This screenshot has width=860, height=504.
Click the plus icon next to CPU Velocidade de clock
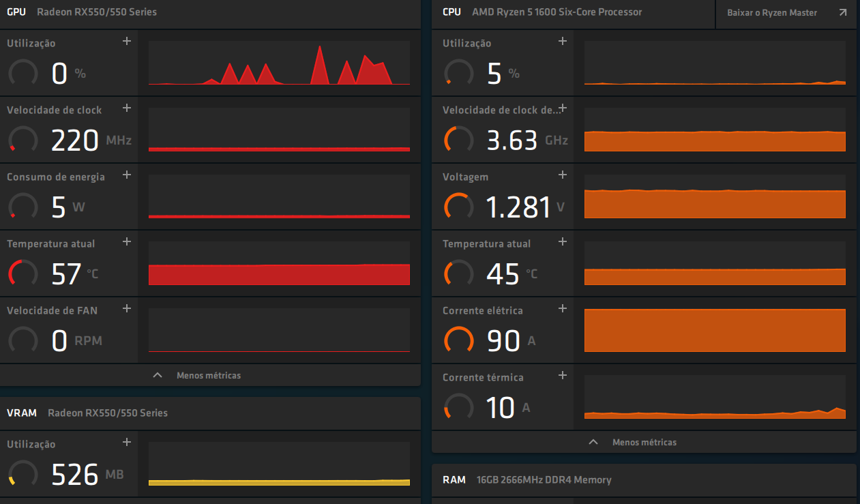click(x=563, y=108)
